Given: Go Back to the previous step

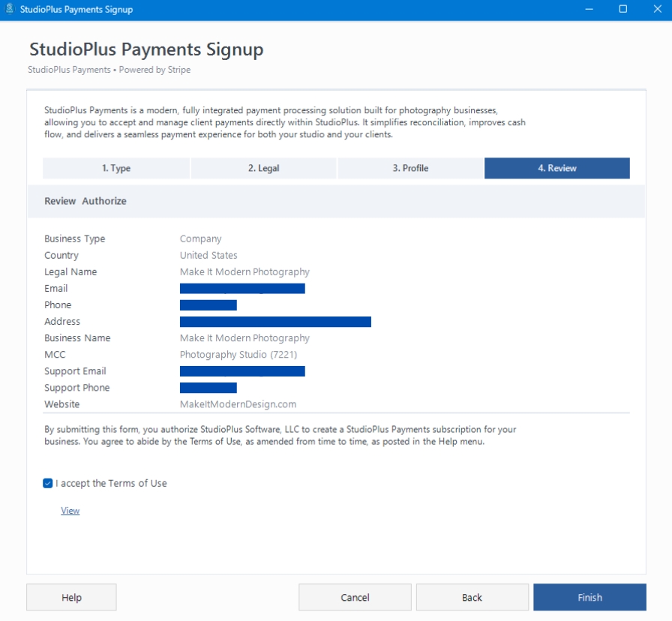Looking at the screenshot, I should pyautogui.click(x=472, y=598).
